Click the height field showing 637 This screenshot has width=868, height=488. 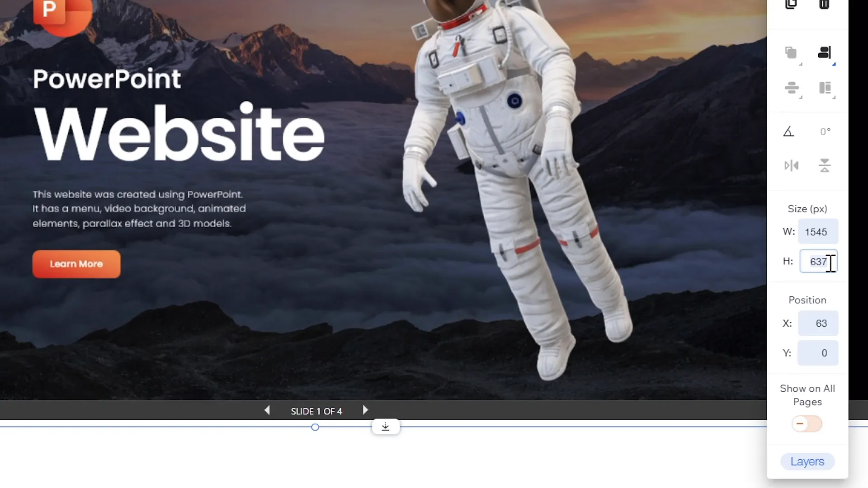[818, 261]
